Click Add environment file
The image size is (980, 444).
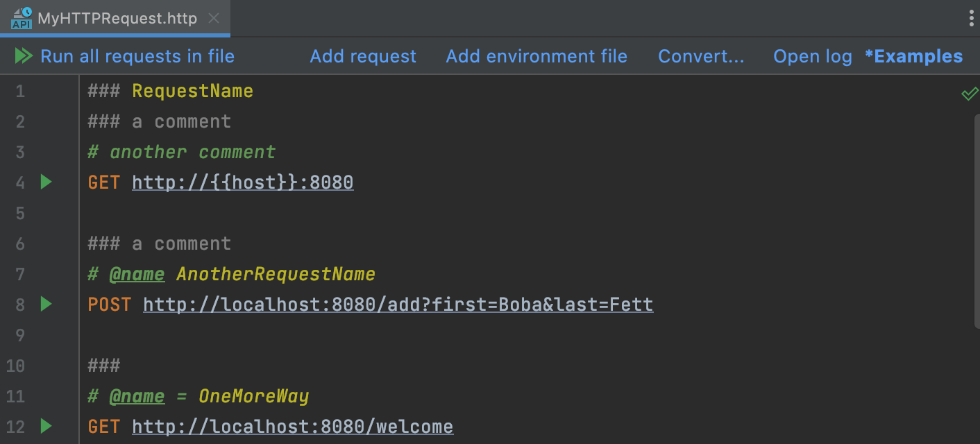click(x=537, y=56)
